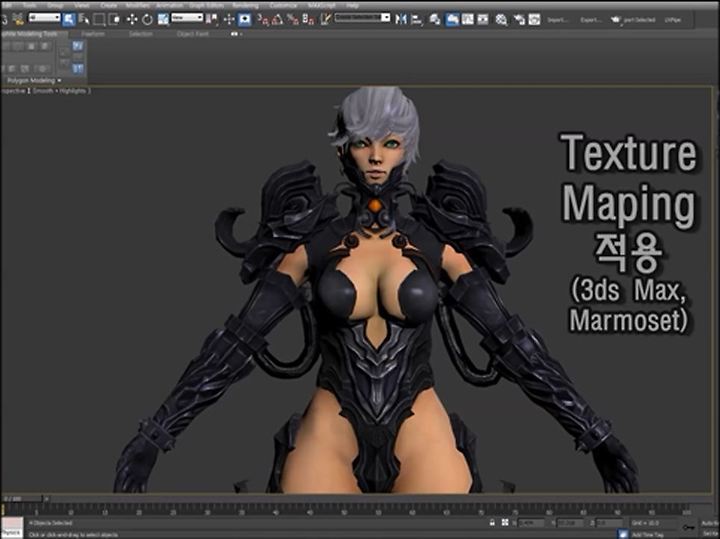The image size is (720, 539).
Task: Toggle Keyboard Shortcut Override
Action: [244, 19]
